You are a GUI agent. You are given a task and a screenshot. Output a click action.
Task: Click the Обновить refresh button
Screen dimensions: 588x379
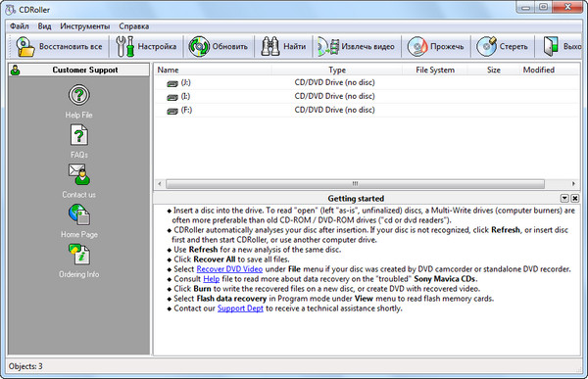219,46
